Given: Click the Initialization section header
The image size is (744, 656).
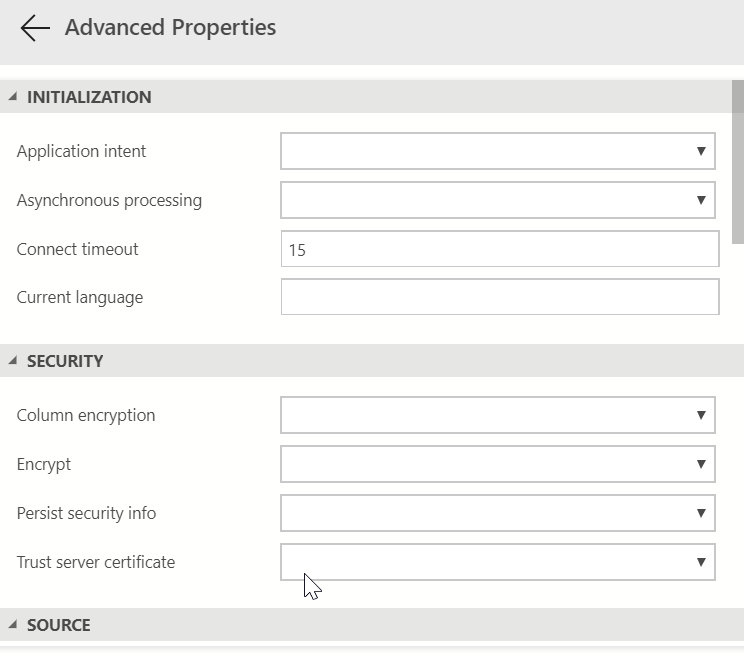Looking at the screenshot, I should click(89, 97).
